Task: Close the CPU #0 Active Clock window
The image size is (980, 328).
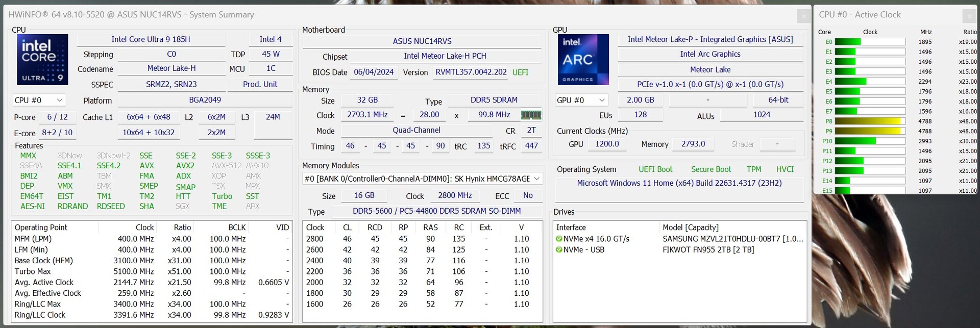Action: [969, 16]
